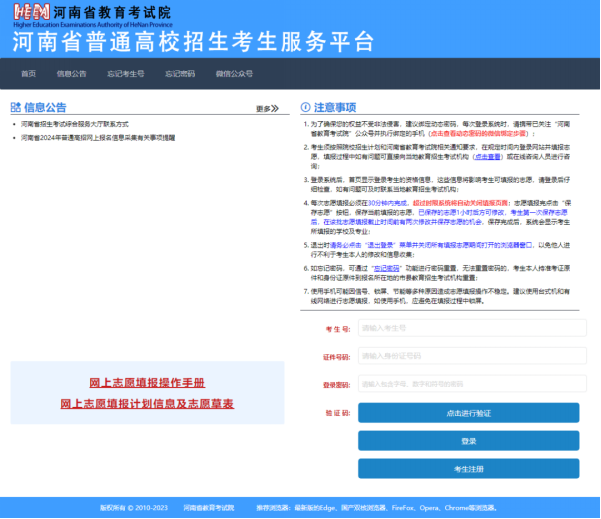Go to 忘记密码 in the navigation bar
Image resolution: width=601 pixels, height=519 pixels.
coord(180,74)
